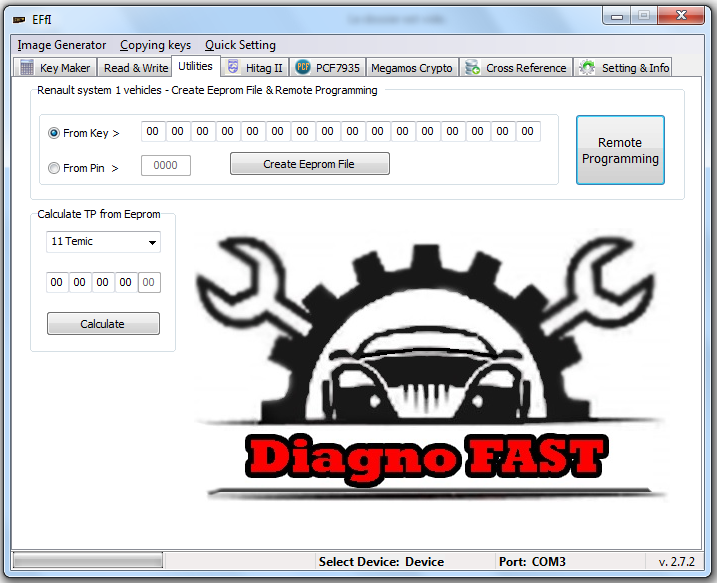The image size is (717, 583).
Task: Click the DiagnoFAST logo image
Action: coord(430,366)
